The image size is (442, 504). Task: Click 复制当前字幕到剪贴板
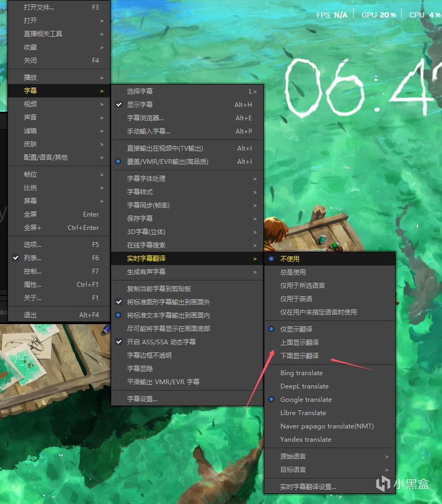tap(187, 288)
